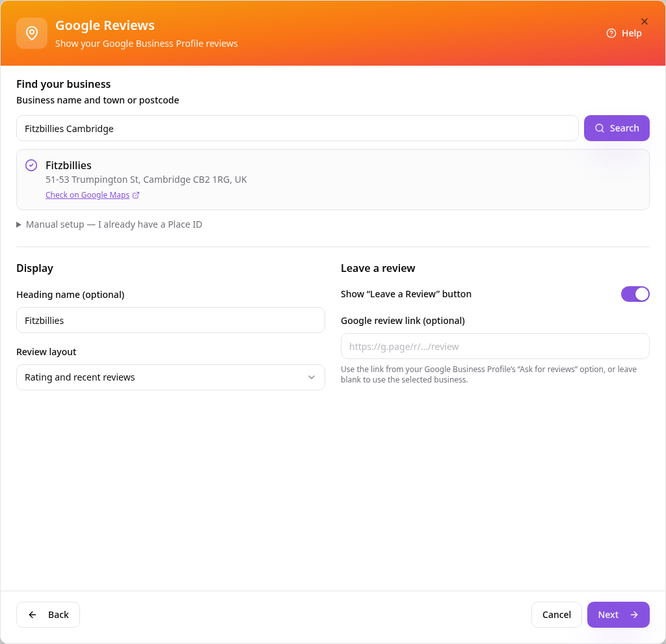Viewport: 666px width, 644px height.
Task: Click the Google review link field
Action: (x=495, y=347)
